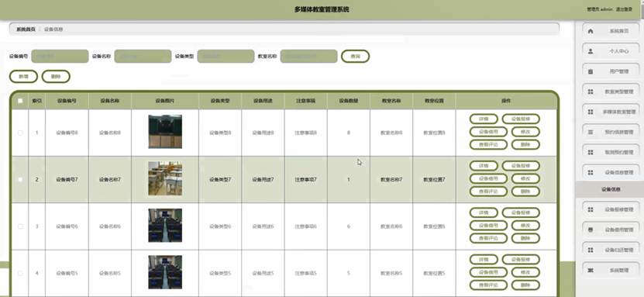The image size is (644, 297).
Task: Click 修改 button in row 设备编号6
Action: pyautogui.click(x=525, y=226)
